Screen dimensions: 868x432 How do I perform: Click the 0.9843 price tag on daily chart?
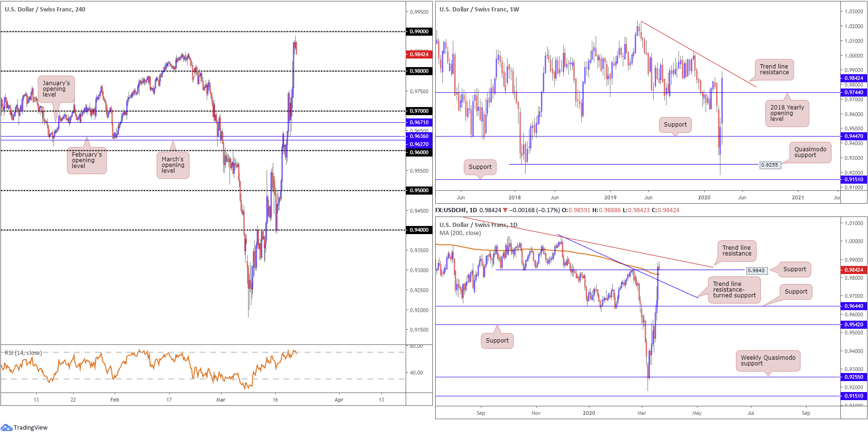(x=756, y=270)
